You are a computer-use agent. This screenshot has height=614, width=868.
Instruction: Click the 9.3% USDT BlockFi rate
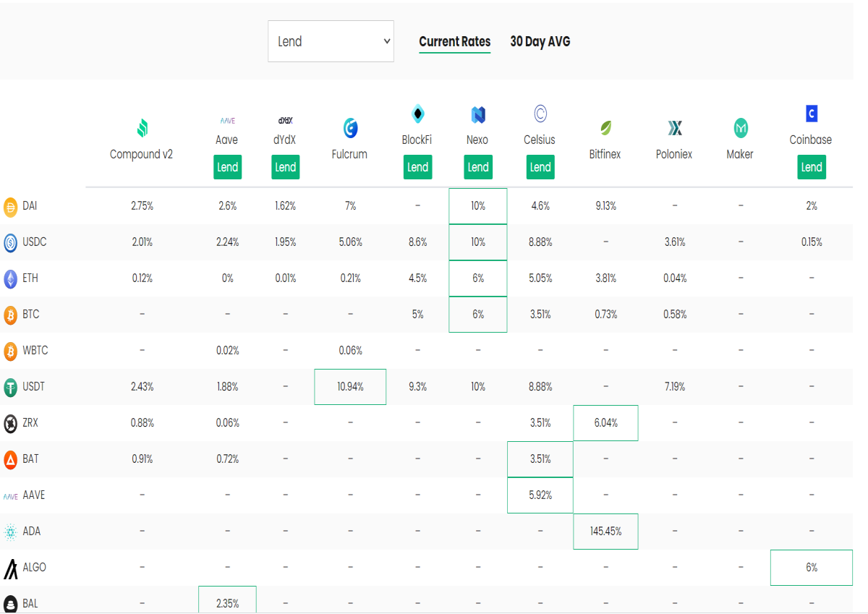[417, 387]
